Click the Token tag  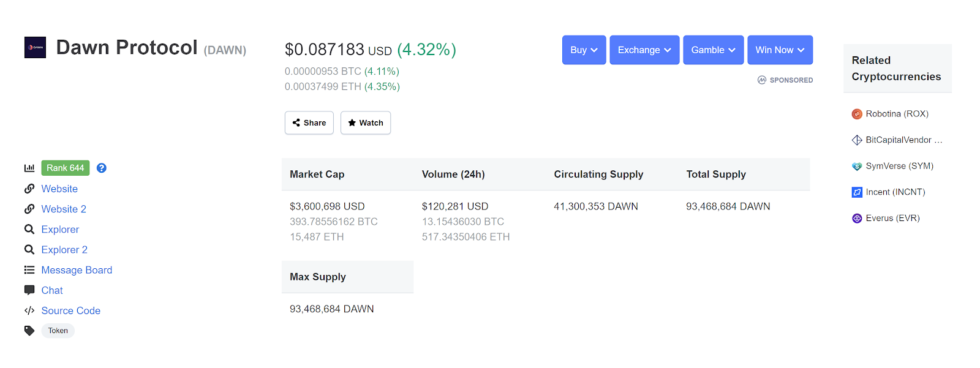pyautogui.click(x=58, y=331)
